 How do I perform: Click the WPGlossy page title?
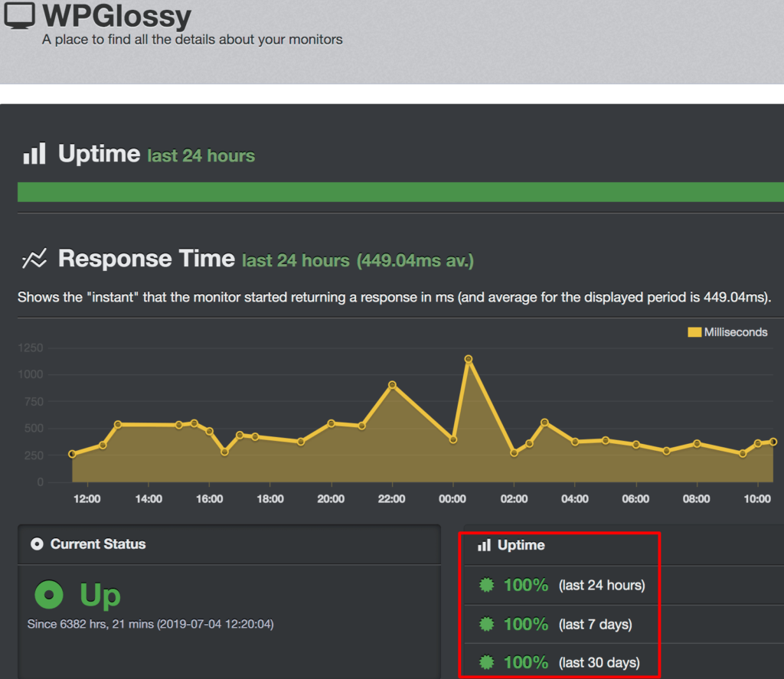pyautogui.click(x=116, y=16)
